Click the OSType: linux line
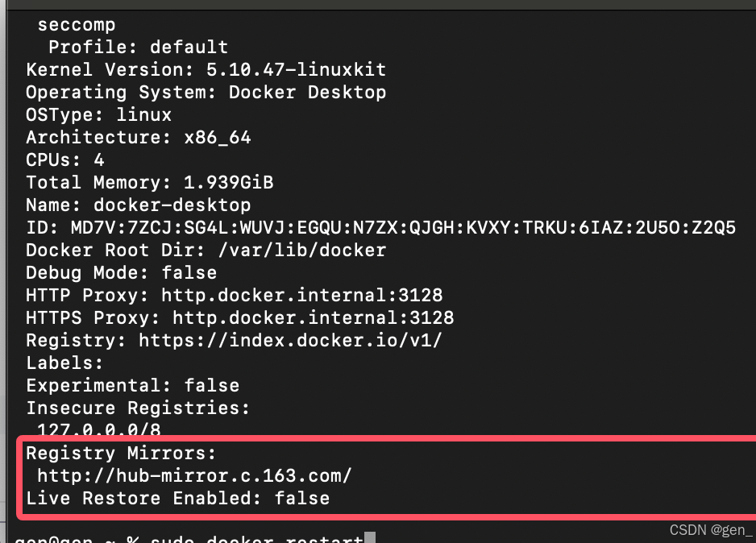This screenshot has width=756, height=543. [98, 114]
